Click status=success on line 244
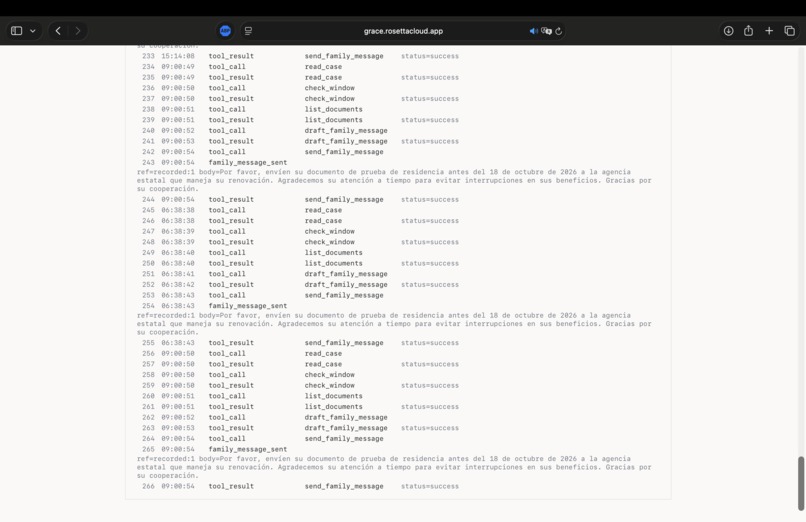 (x=430, y=199)
